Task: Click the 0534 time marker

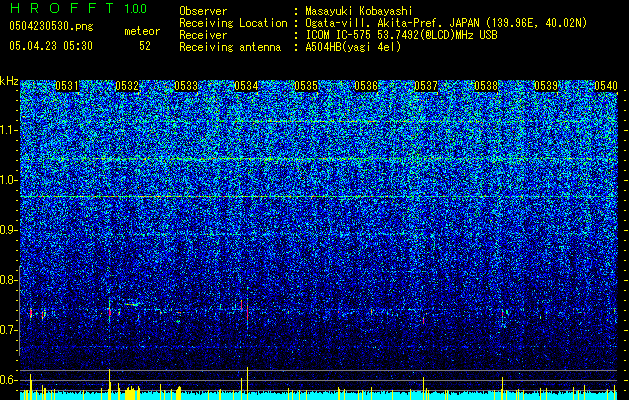Action: click(246, 86)
